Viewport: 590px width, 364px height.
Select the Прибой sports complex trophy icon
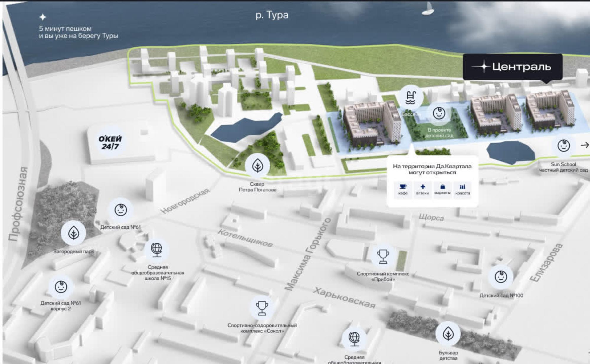(383, 256)
